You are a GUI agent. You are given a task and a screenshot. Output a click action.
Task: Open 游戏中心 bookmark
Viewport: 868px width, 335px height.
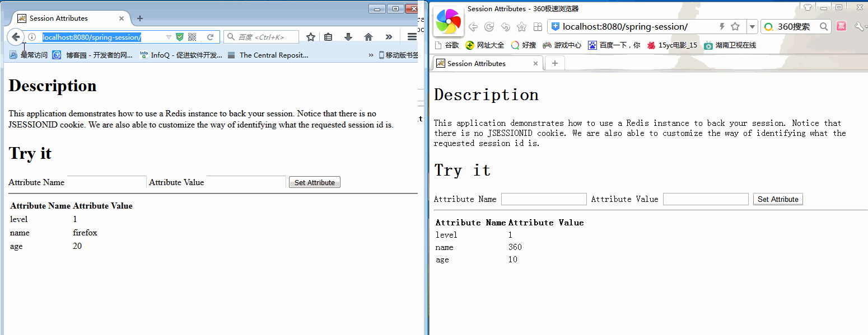pos(562,45)
